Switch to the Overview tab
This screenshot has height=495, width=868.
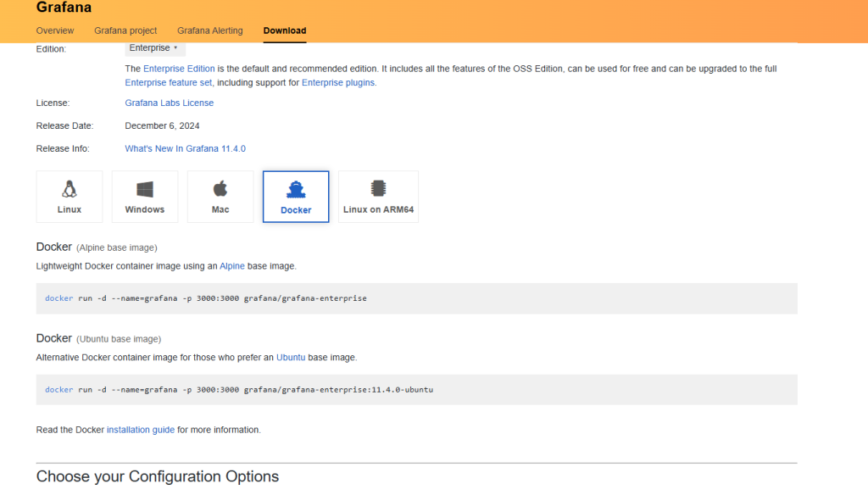55,31
